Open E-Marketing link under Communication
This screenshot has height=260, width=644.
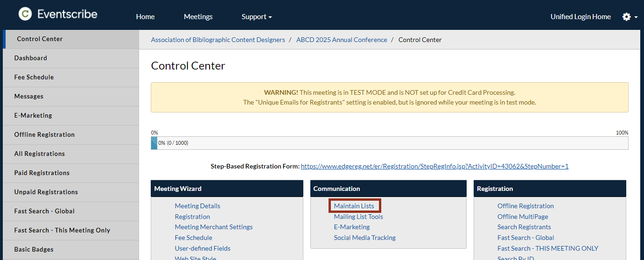tap(352, 227)
